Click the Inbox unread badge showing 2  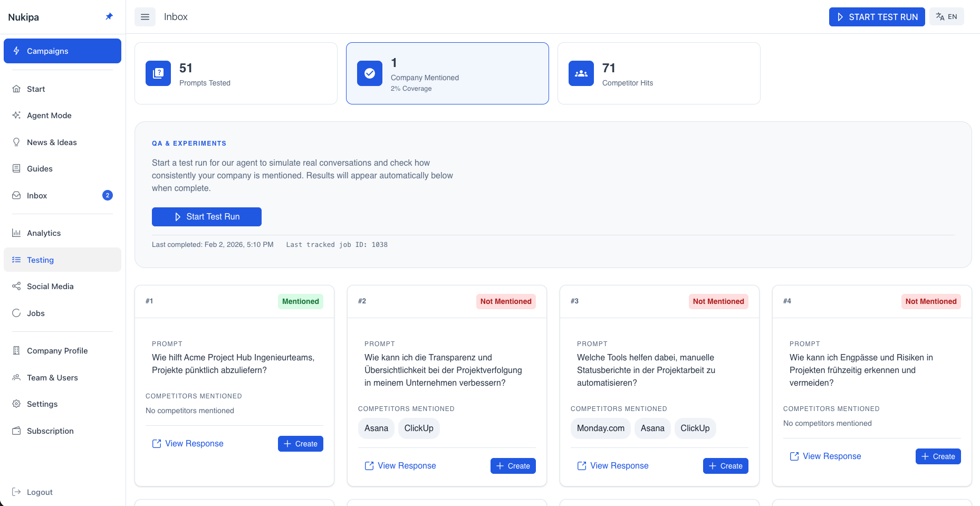click(108, 195)
